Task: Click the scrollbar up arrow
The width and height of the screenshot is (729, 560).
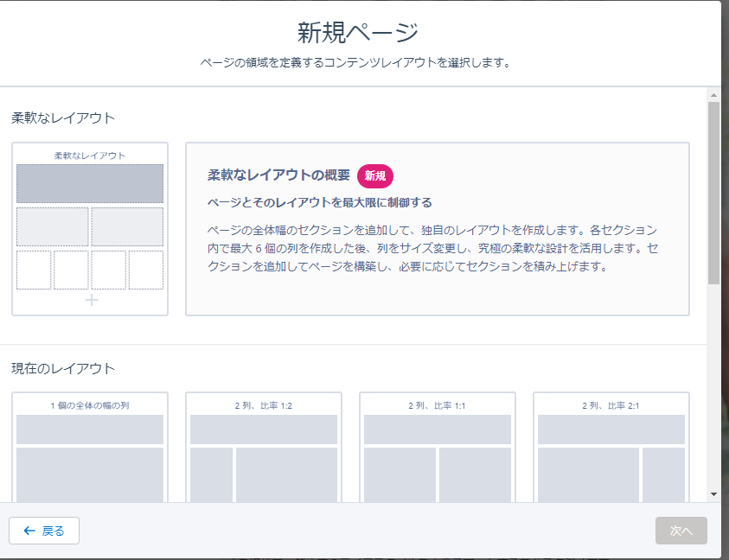Action: [713, 95]
